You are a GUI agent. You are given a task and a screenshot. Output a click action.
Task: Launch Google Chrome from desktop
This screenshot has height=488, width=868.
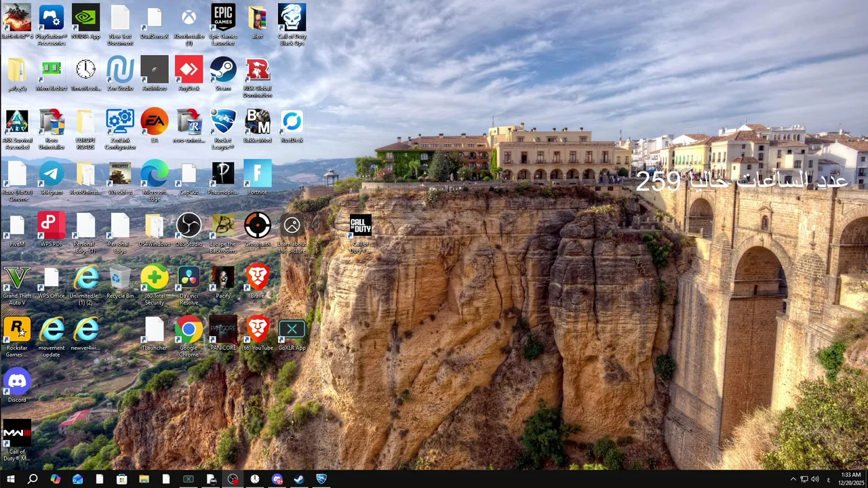coord(189,338)
